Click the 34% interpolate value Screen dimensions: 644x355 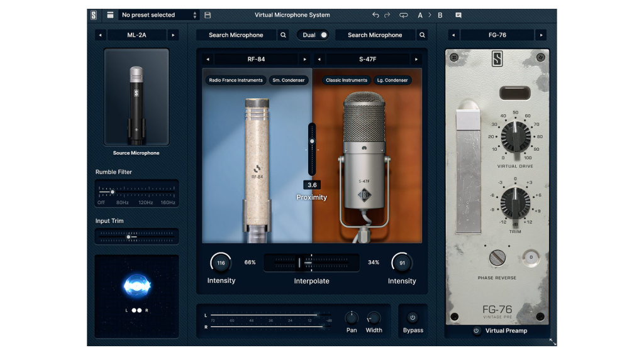point(374,262)
